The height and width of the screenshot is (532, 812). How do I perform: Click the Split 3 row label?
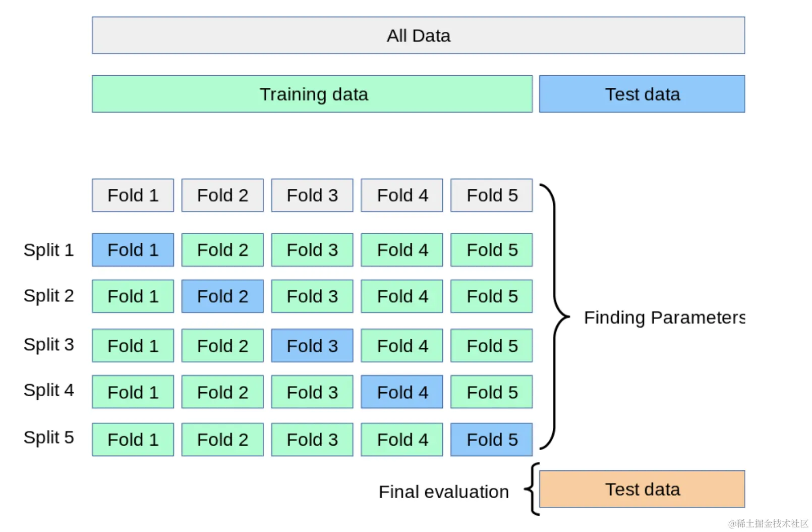pyautogui.click(x=48, y=345)
